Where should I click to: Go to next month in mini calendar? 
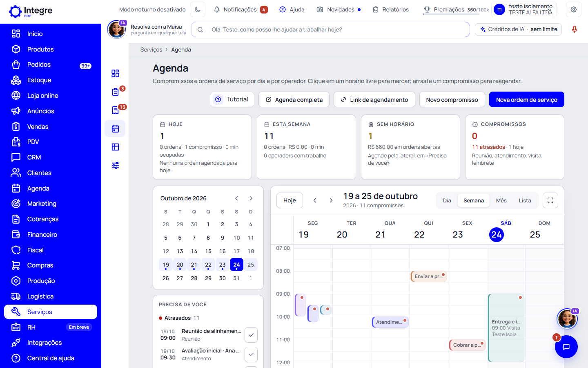point(251,198)
